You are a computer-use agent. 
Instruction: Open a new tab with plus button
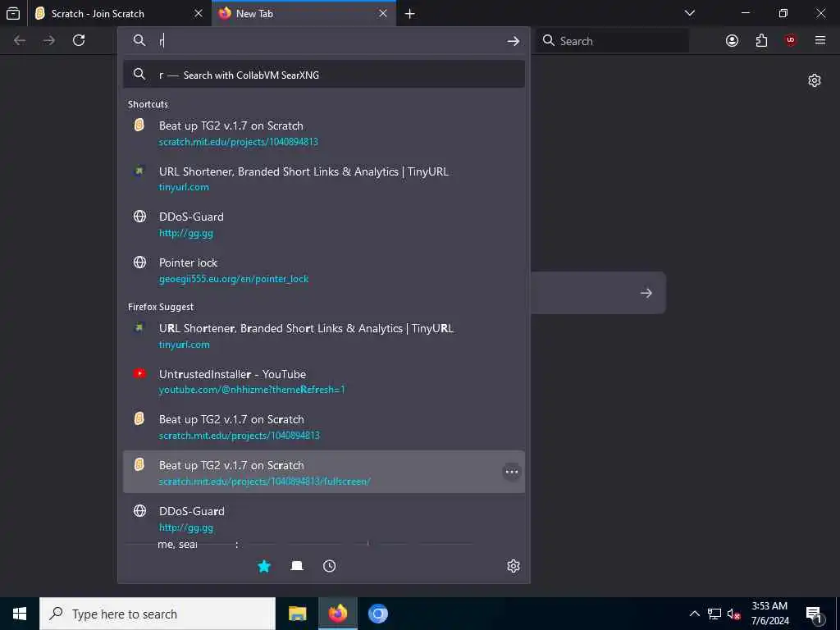coord(410,14)
